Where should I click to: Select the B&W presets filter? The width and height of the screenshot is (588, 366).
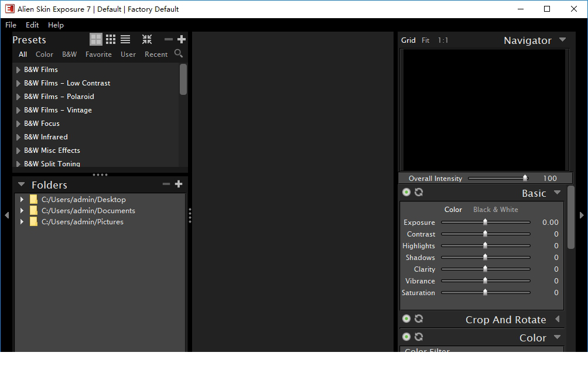coord(69,54)
